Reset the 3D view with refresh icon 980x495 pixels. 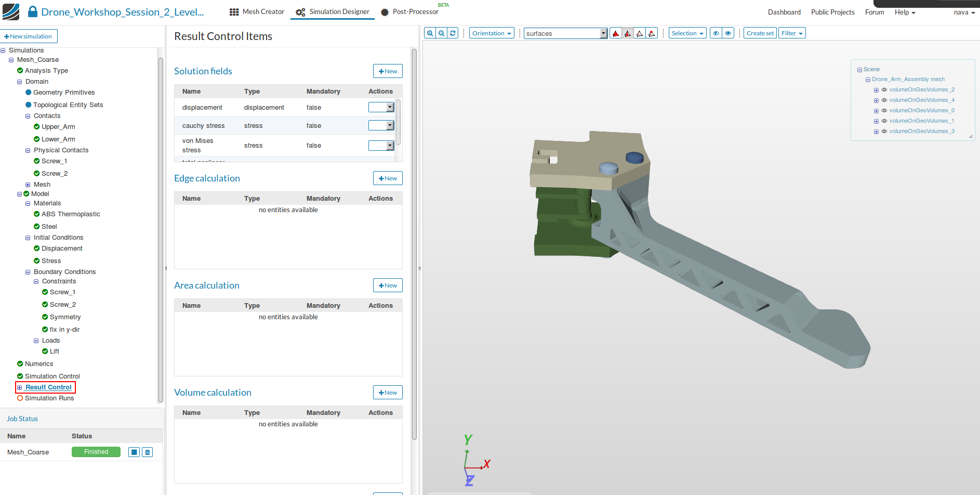click(x=453, y=33)
